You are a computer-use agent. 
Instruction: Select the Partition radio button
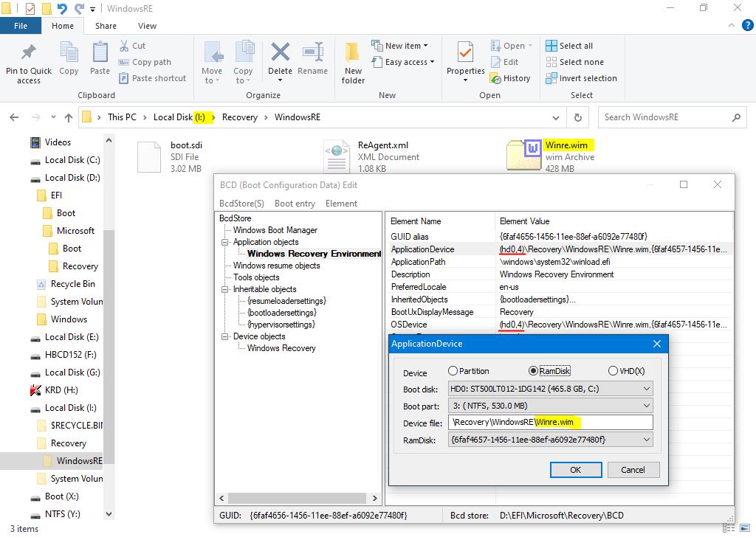(453, 371)
